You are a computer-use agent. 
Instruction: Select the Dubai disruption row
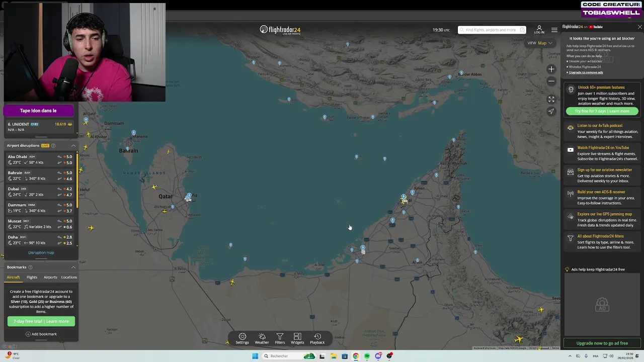point(40,192)
